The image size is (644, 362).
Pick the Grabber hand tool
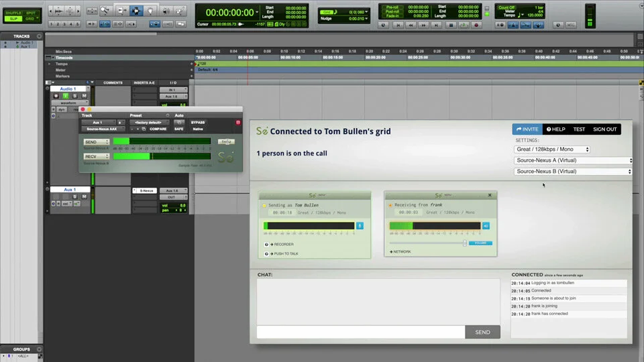point(150,11)
